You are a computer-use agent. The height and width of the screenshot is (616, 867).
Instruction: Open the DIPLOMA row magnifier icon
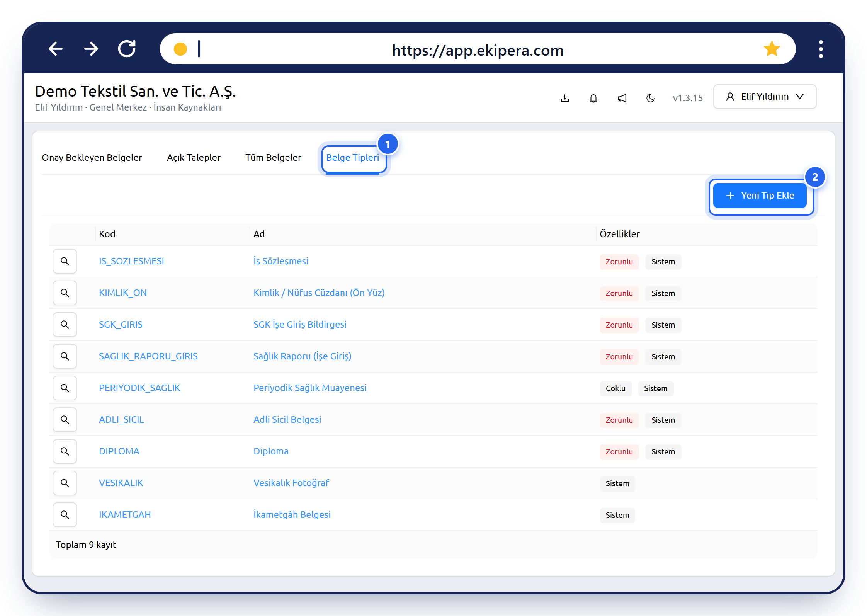pos(65,451)
